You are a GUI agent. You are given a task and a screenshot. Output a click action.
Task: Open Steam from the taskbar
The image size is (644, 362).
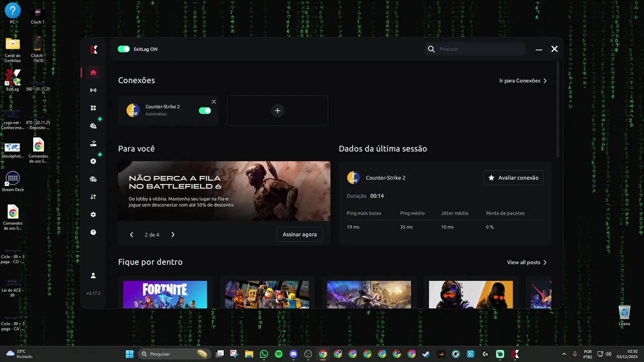point(426,354)
